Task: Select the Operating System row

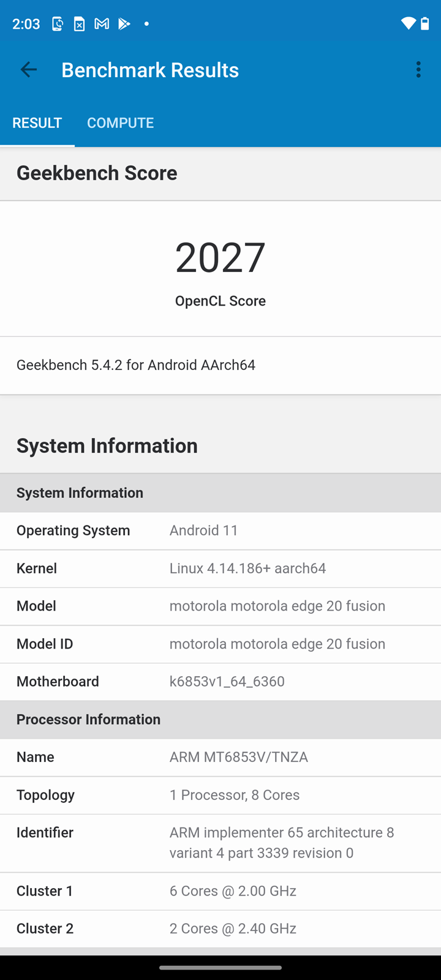Action: (x=221, y=530)
